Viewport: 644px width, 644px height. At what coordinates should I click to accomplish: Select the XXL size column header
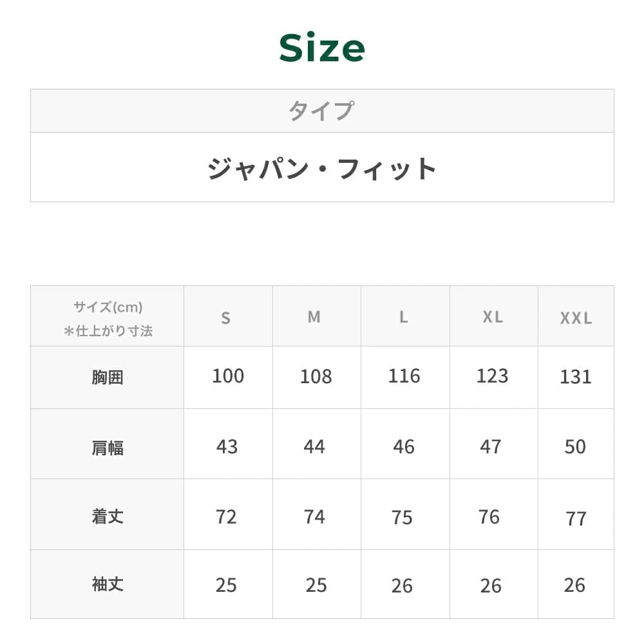tap(575, 318)
